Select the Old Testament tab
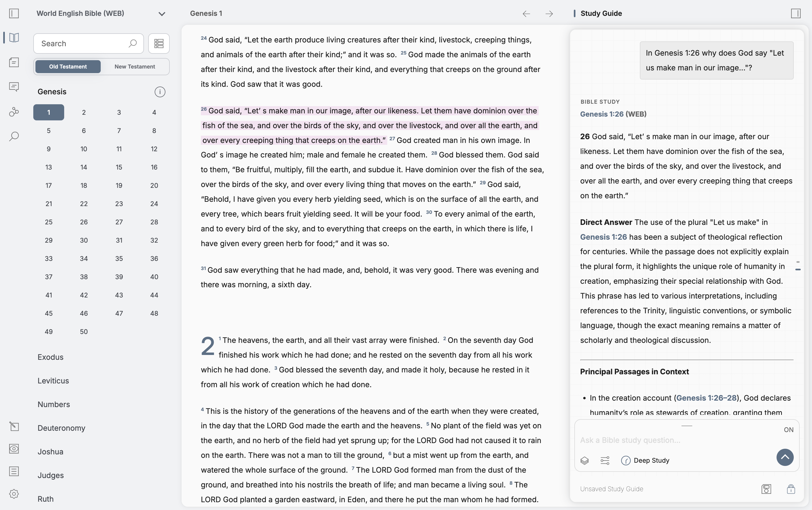 [x=68, y=67]
